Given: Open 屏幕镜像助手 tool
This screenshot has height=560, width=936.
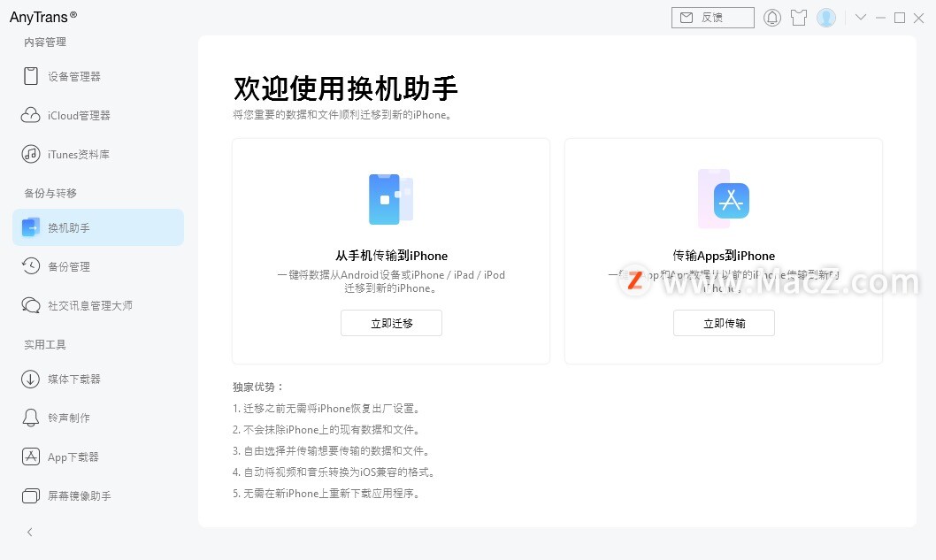Looking at the screenshot, I should tap(98, 495).
